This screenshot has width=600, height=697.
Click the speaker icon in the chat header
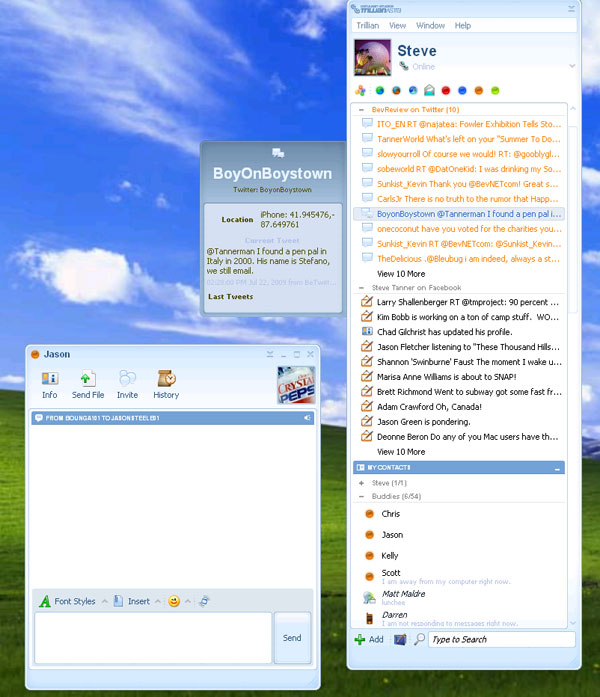pyautogui.click(x=307, y=418)
